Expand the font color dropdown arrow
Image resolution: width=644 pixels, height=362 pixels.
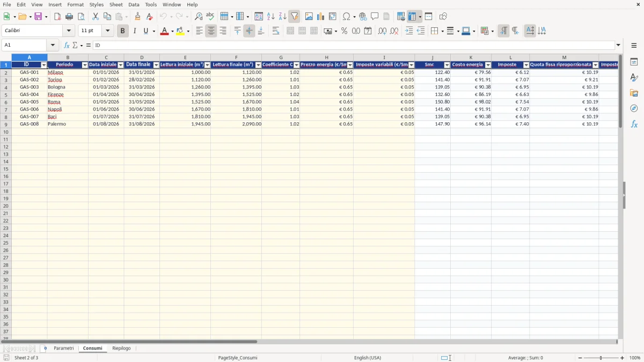click(172, 31)
